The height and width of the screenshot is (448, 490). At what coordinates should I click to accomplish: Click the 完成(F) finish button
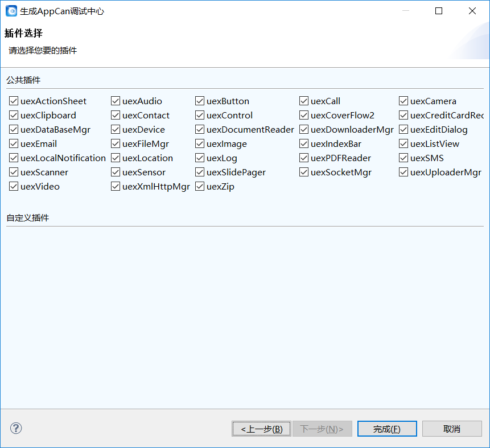click(387, 429)
